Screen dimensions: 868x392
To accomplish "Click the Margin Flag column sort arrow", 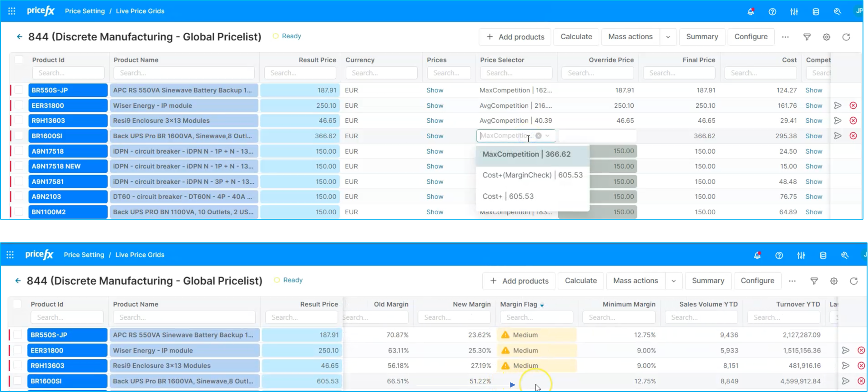I will pos(542,305).
